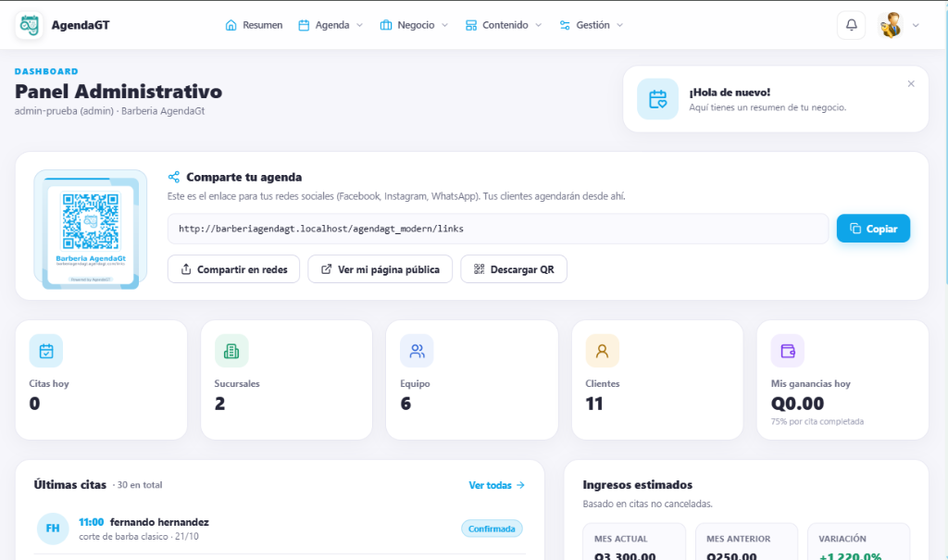Click the Clientes count 11
Screen dimensions: 948x560
click(594, 404)
